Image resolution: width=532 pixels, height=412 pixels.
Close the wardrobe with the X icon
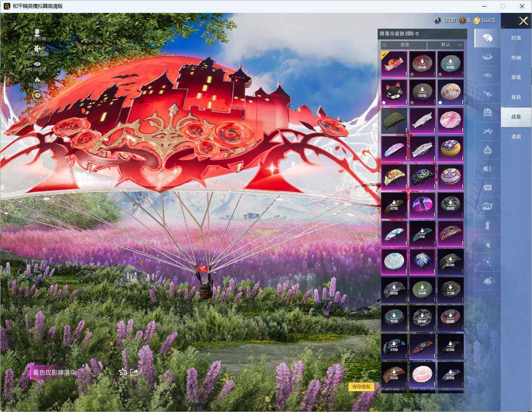click(x=523, y=21)
